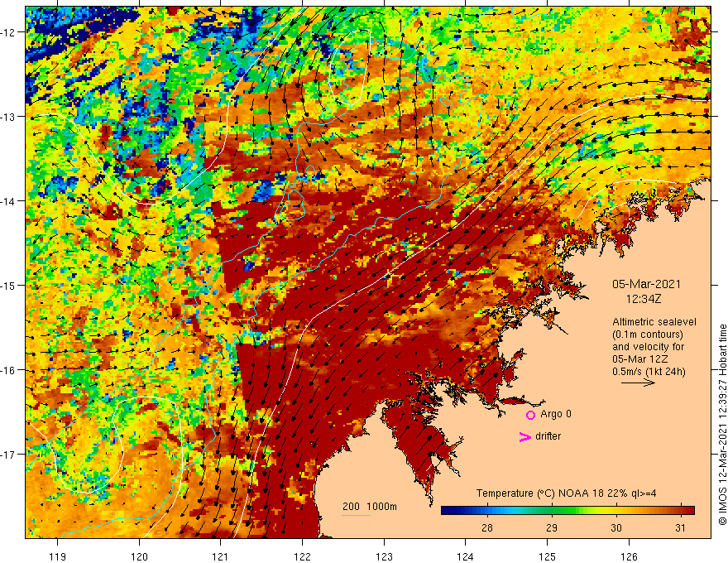Click the longitude 125 axis label
This screenshot has height=563, width=728.
pyautogui.click(x=548, y=556)
